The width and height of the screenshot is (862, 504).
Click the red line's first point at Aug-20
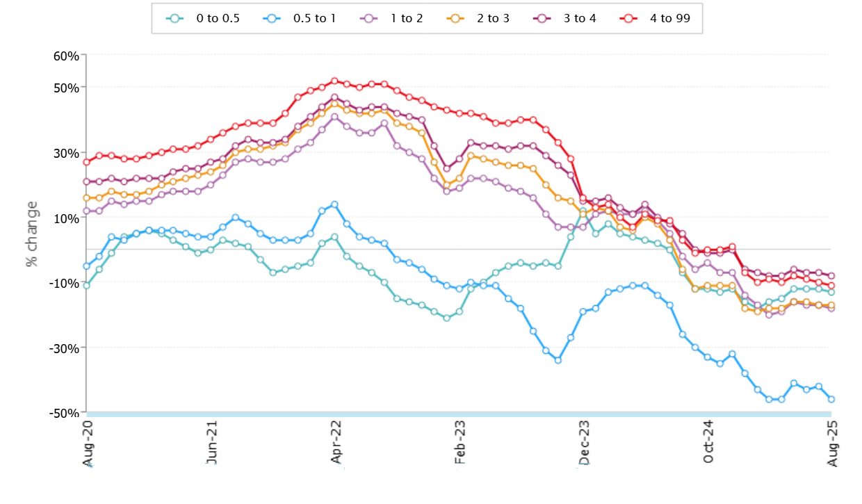pyautogui.click(x=86, y=162)
